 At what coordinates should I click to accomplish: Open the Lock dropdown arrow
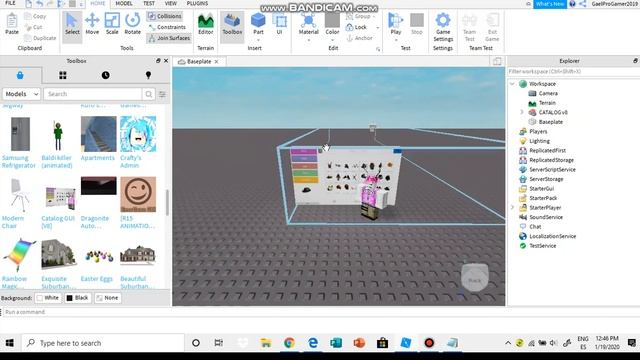click(378, 27)
